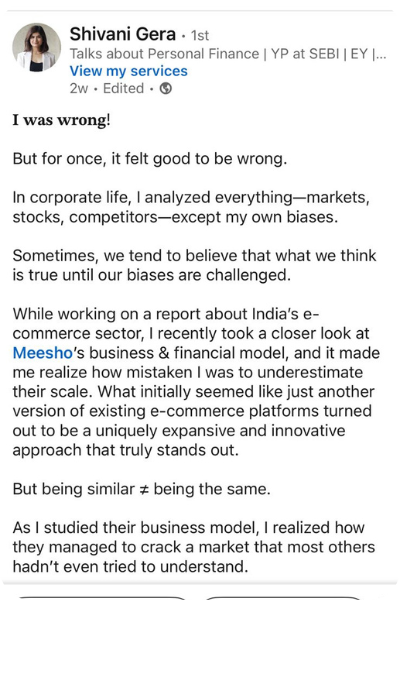
Task: Click the right rounded button below the post
Action: pos(283,598)
